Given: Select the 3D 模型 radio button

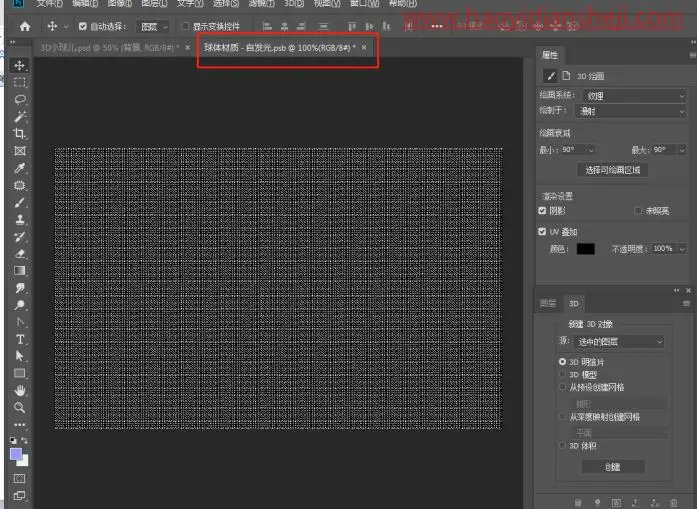Looking at the screenshot, I should click(562, 374).
